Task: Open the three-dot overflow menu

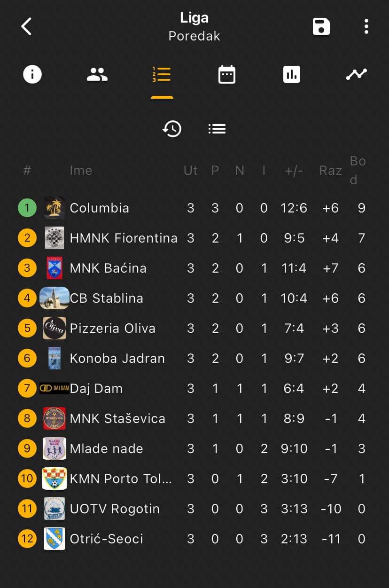Action: pos(366,26)
